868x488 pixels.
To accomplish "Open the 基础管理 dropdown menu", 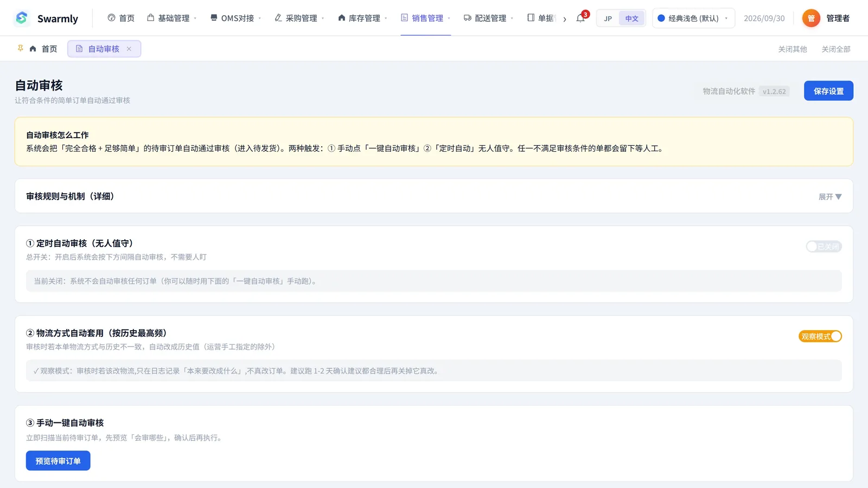I will click(173, 18).
